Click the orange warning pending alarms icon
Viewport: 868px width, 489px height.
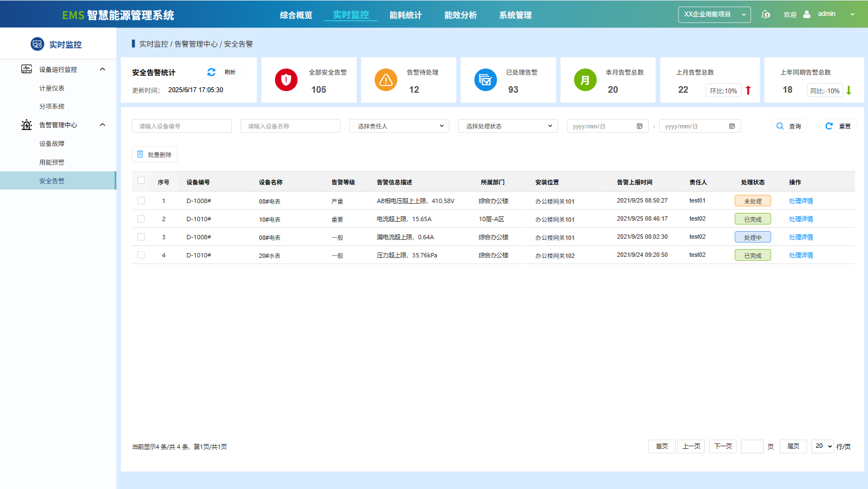386,80
